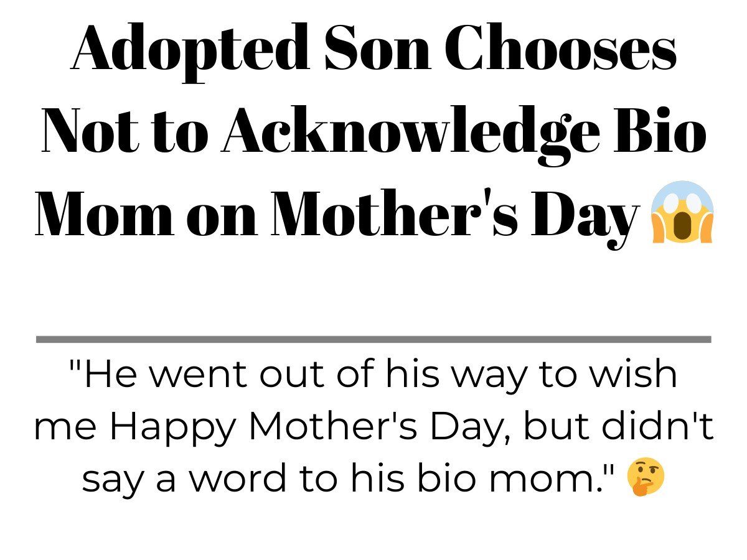
Task: Click the gray horizontal divider line
Action: pos(374,339)
